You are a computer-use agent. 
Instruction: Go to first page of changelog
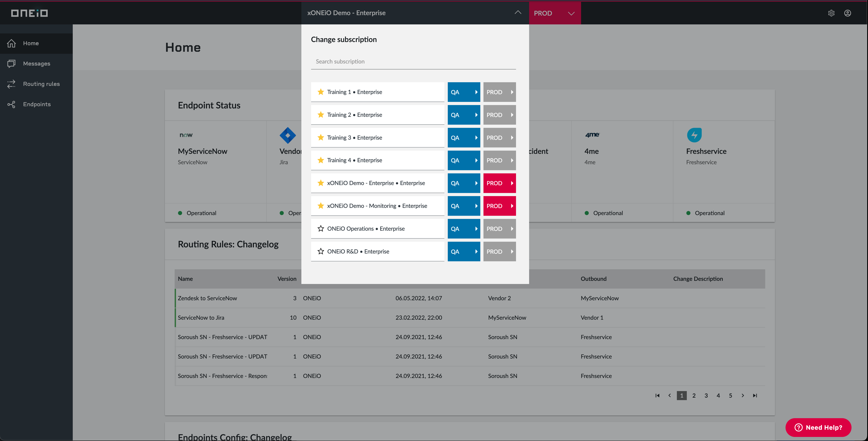coord(657,395)
